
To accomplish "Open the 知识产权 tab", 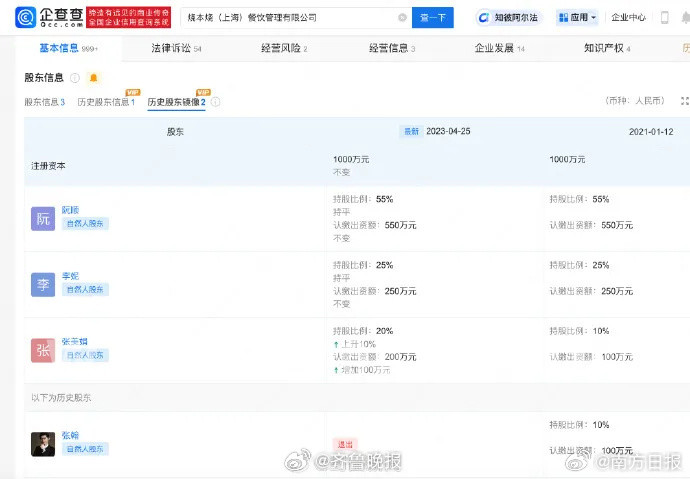I will click(606, 48).
